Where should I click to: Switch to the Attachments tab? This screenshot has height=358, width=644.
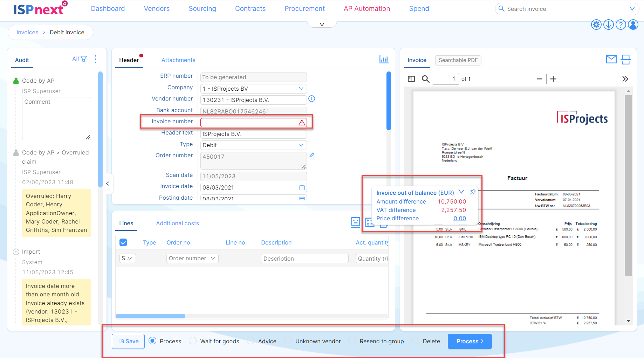click(178, 60)
